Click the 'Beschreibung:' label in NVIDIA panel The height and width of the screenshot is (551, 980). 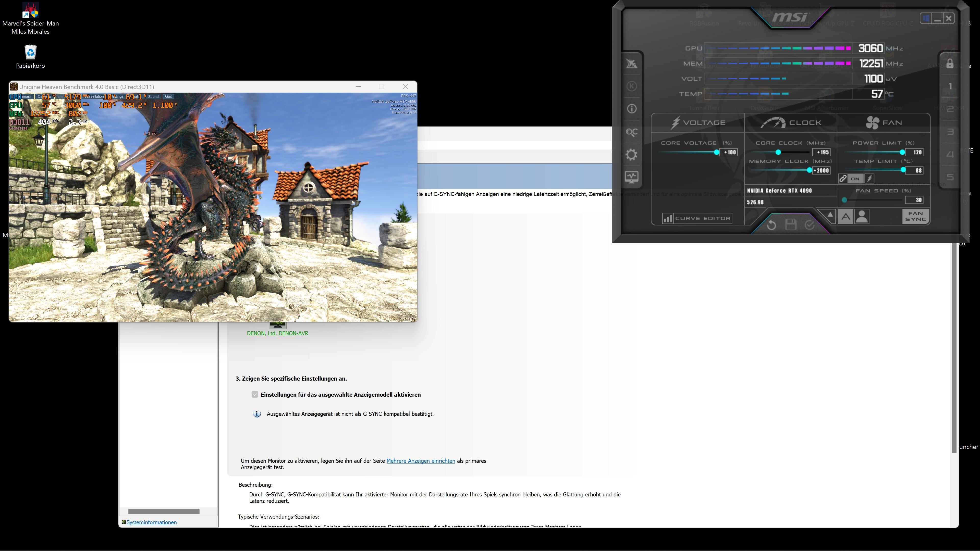pyautogui.click(x=255, y=485)
